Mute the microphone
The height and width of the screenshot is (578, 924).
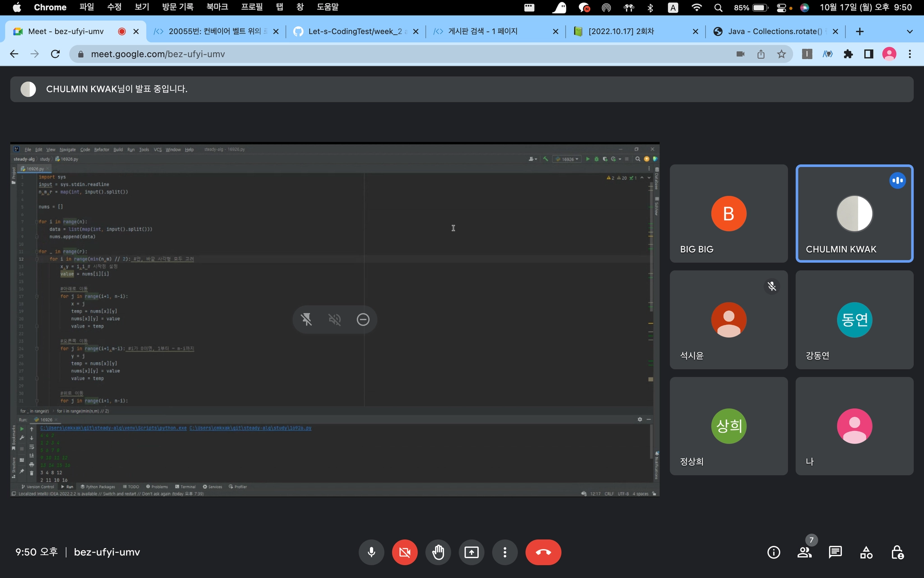coord(371,552)
